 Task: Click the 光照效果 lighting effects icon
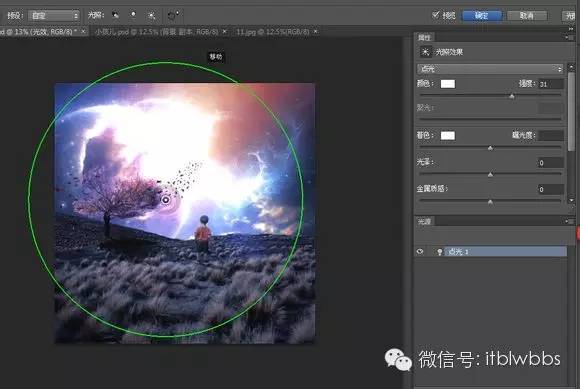(426, 52)
